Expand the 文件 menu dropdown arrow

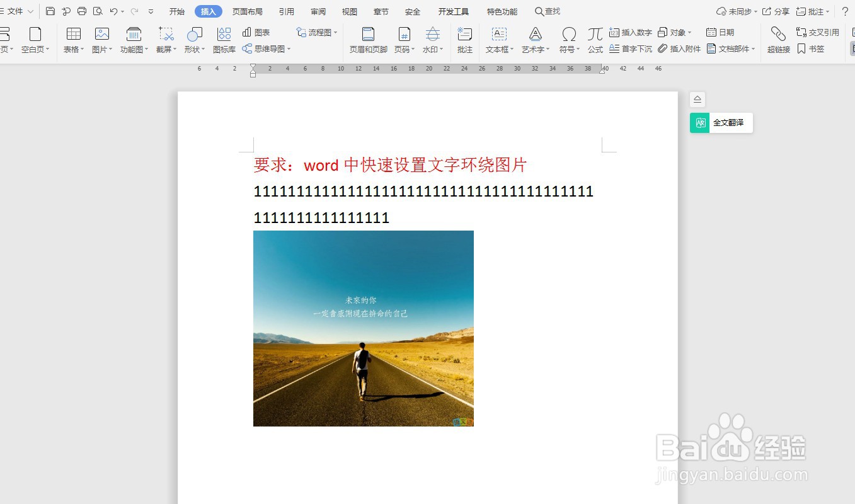[30, 11]
